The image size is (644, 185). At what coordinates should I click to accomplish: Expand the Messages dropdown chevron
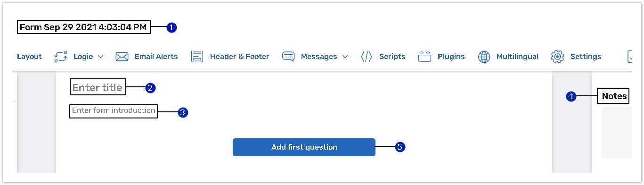345,57
